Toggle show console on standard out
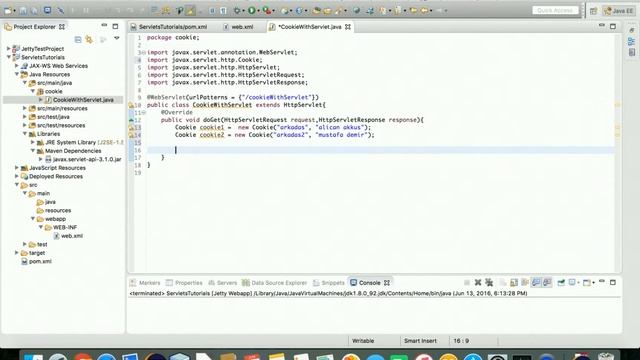 [536, 282]
